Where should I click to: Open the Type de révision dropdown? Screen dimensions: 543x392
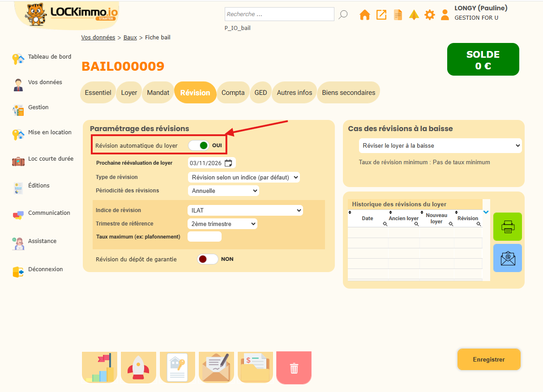(244, 177)
